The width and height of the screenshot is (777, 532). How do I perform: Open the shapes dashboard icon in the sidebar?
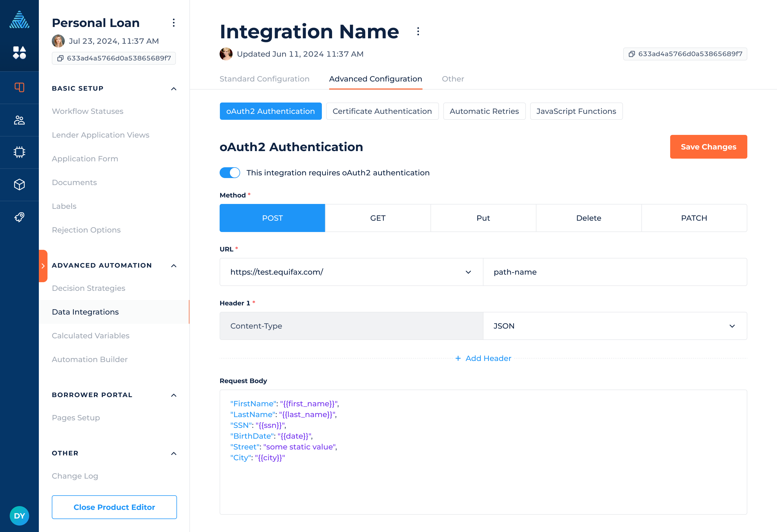point(19,53)
